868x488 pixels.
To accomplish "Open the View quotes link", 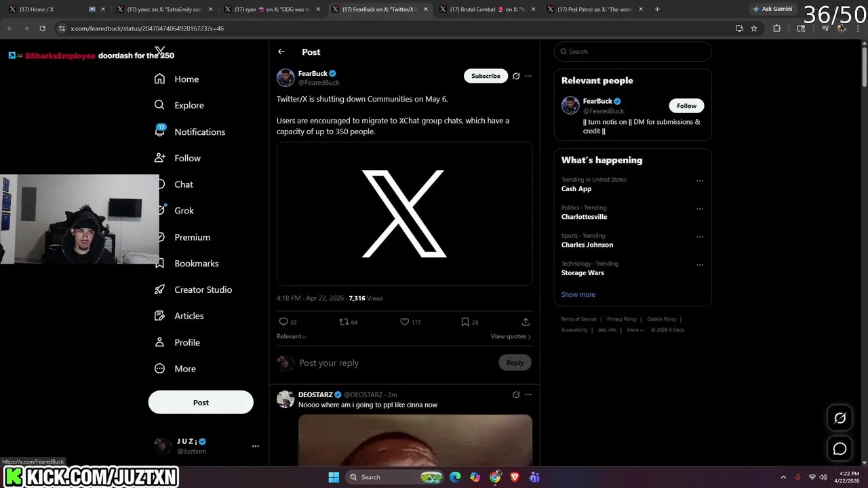I will click(x=511, y=336).
